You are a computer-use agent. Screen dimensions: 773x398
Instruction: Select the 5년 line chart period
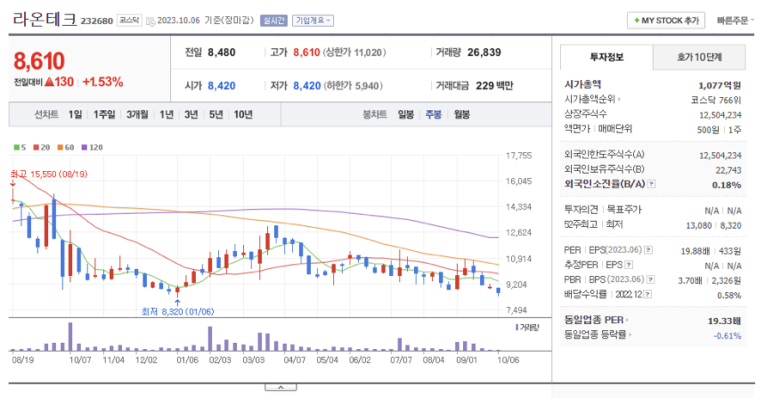[216, 114]
